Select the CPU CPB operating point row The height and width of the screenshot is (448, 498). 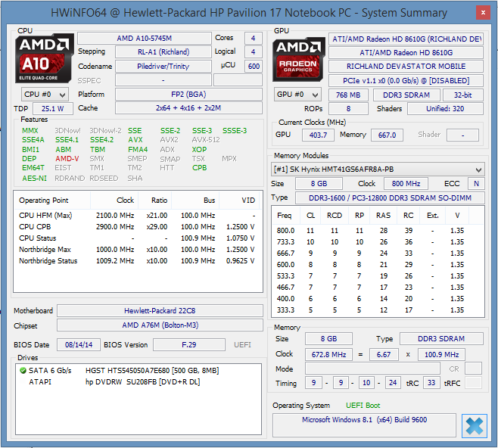[x=137, y=227]
